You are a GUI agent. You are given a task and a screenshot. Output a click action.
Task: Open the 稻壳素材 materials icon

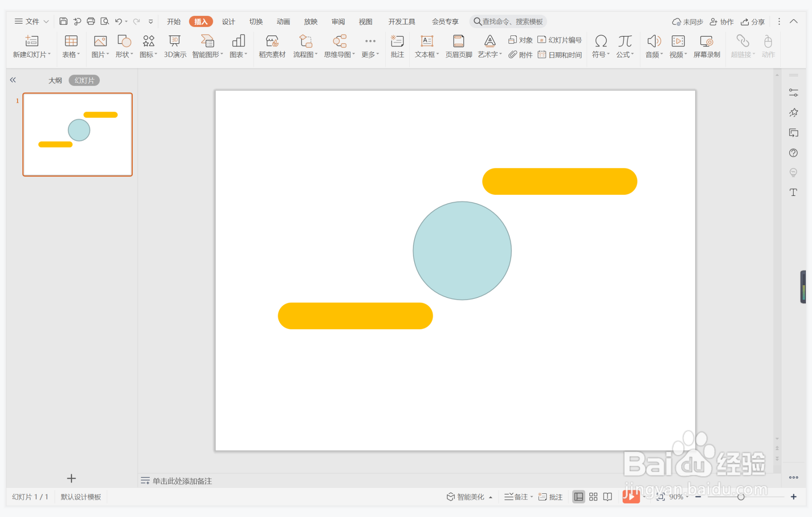point(272,42)
